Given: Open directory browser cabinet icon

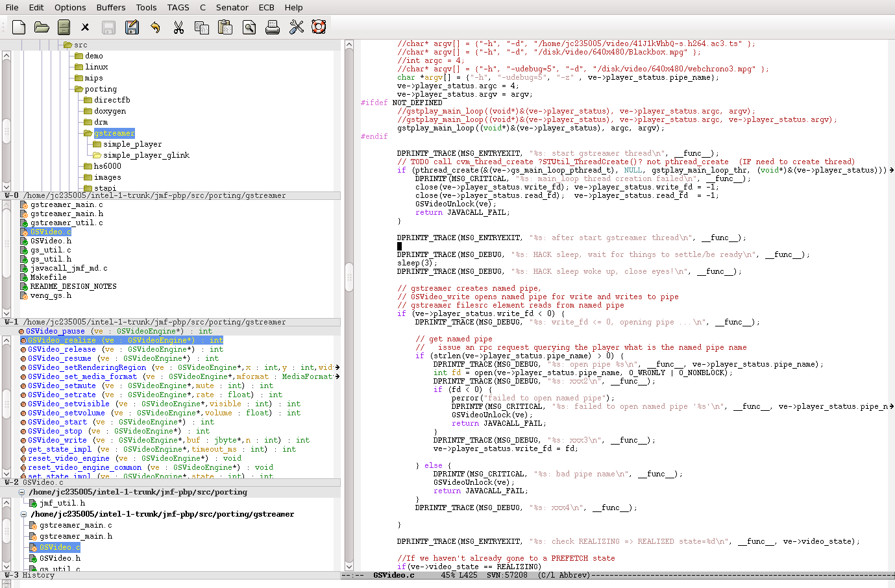Looking at the screenshot, I should pos(64,27).
